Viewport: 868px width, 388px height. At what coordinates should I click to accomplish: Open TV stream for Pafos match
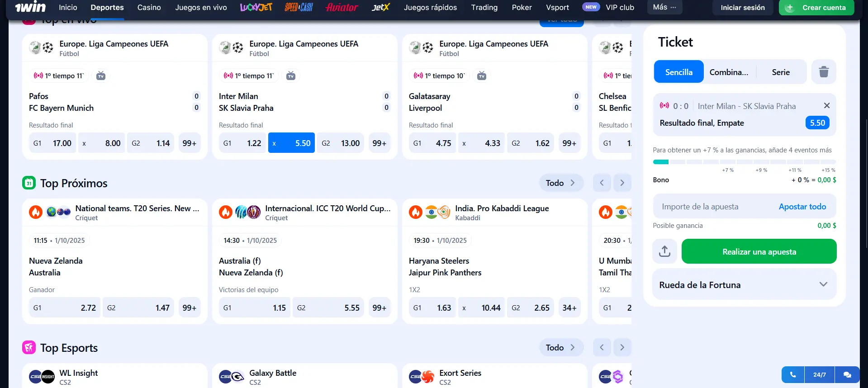click(101, 76)
